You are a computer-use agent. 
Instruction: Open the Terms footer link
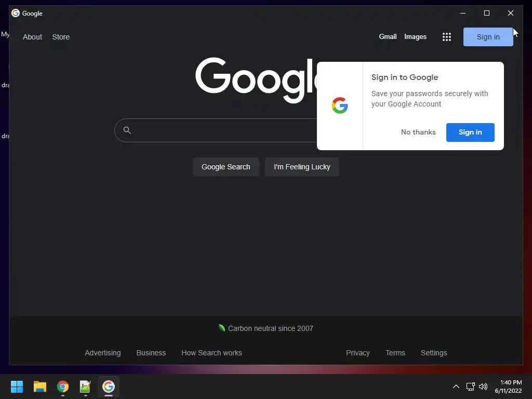395,353
